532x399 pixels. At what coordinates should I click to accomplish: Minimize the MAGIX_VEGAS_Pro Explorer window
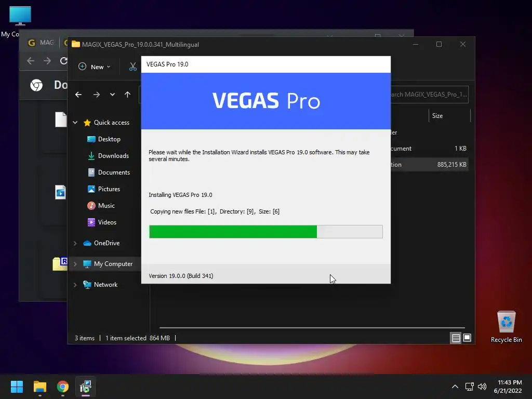tap(416, 45)
